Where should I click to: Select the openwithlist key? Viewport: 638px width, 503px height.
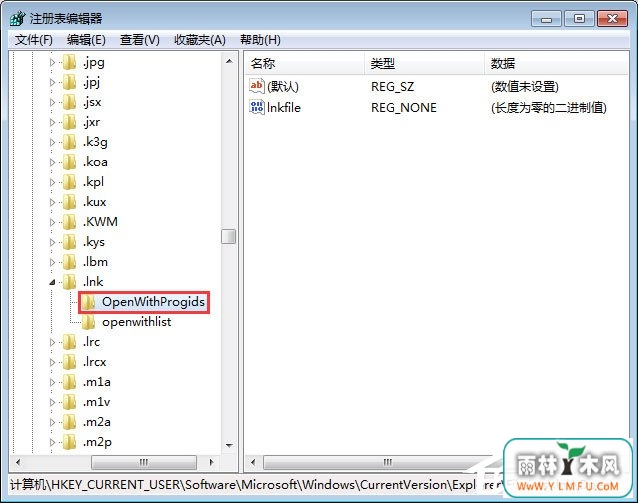coord(136,322)
